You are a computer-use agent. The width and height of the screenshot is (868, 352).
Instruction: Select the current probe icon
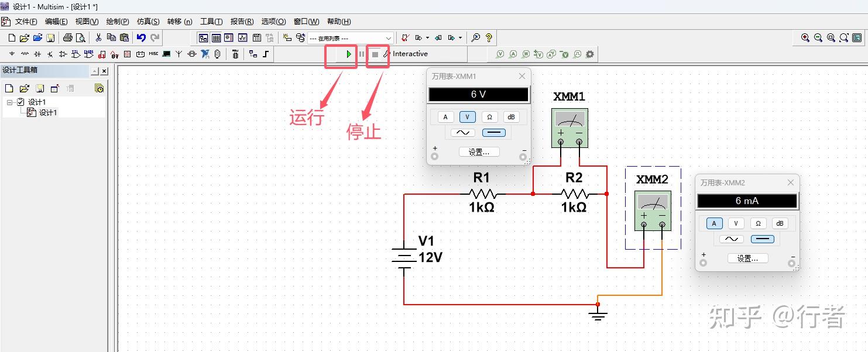pos(513,54)
